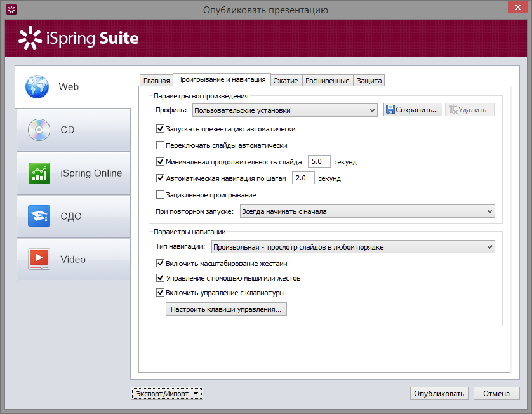Open the Профиль dropdown
The width and height of the screenshot is (532, 414).
tap(284, 110)
